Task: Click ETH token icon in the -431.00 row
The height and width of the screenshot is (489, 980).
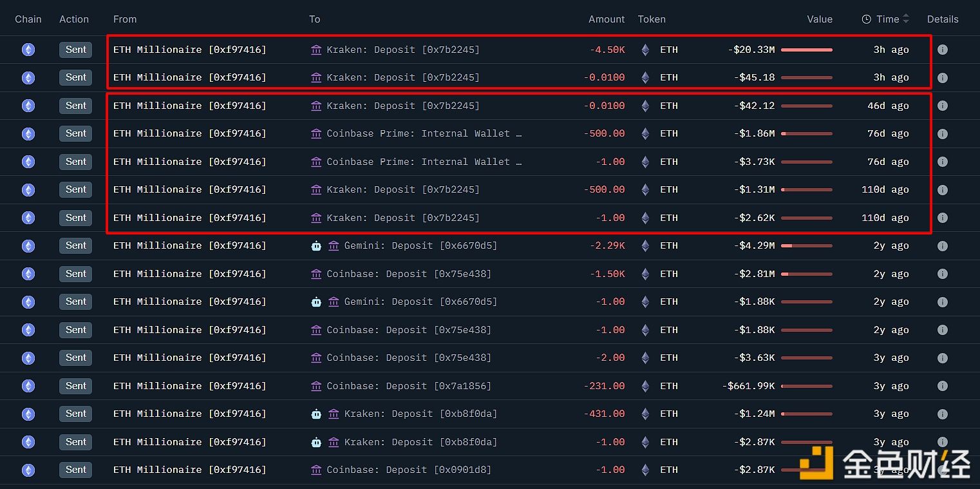Action: [x=645, y=414]
